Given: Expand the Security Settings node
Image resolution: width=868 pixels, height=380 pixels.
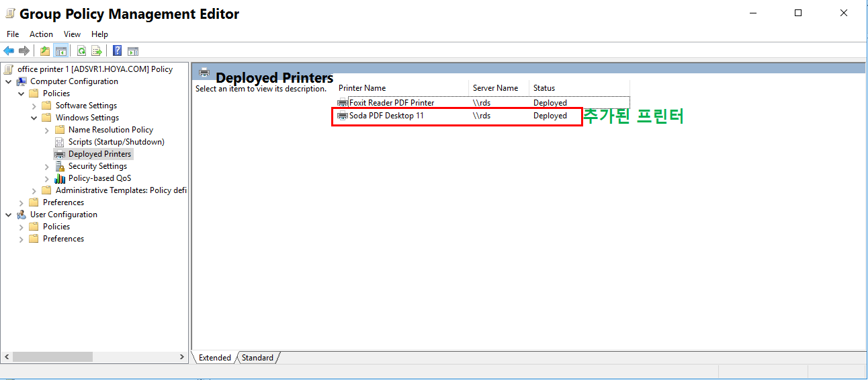Looking at the screenshot, I should point(47,166).
